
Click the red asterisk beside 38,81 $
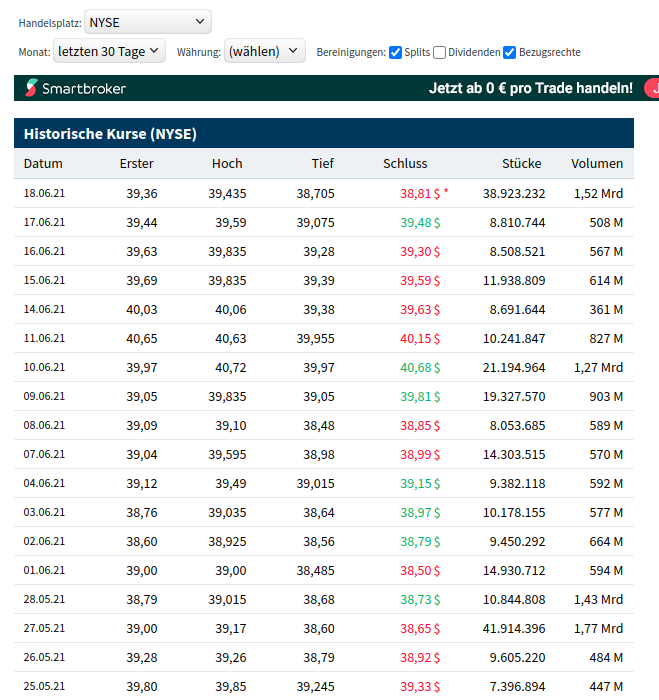pos(446,191)
